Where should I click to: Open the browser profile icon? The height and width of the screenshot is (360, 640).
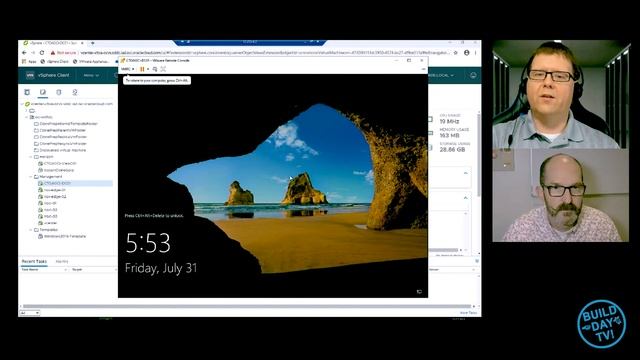[467, 53]
